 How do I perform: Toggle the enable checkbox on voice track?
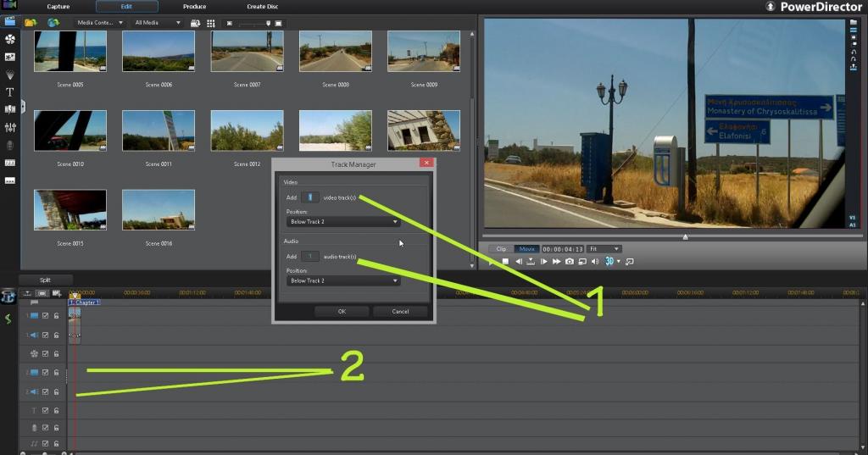tap(46, 428)
